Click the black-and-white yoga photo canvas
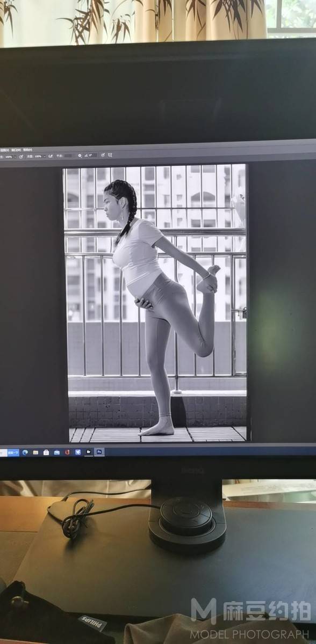Image resolution: width=316 pixels, height=644 pixels. (155, 303)
